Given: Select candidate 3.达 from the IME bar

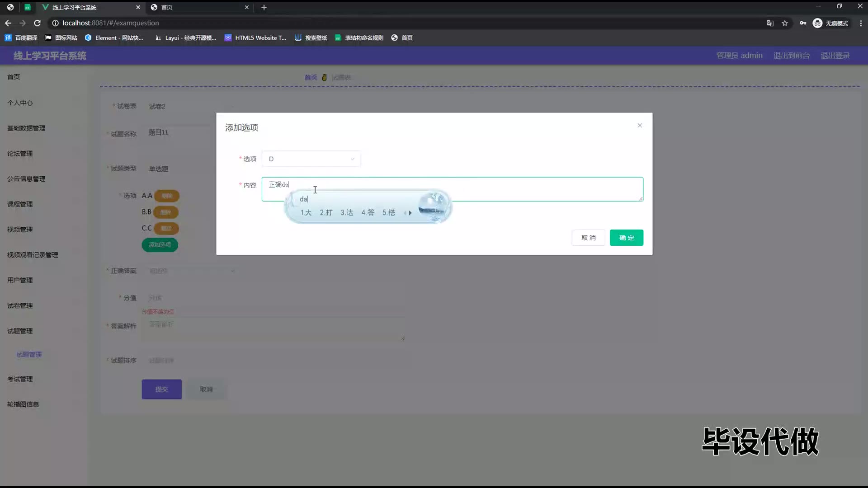Looking at the screenshot, I should 347,212.
